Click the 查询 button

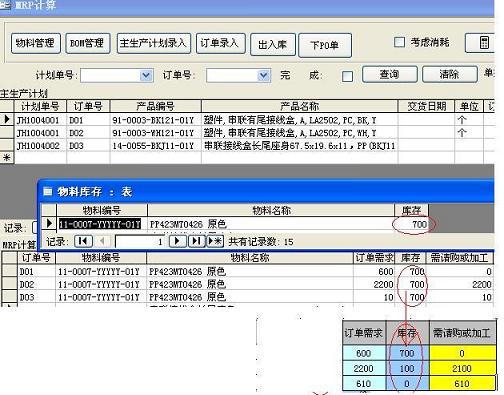click(389, 74)
